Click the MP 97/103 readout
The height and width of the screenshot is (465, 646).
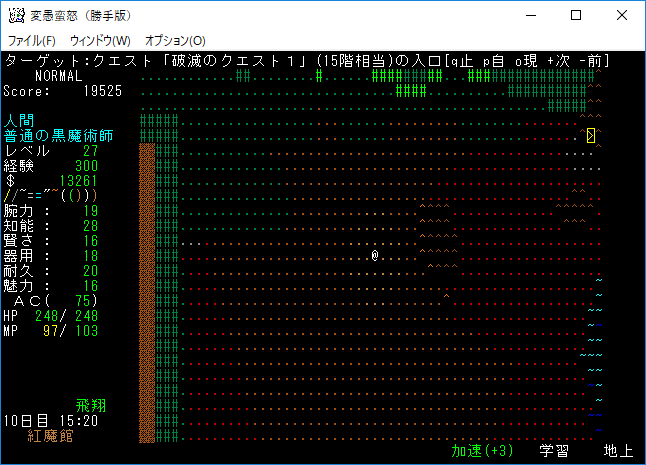(x=51, y=331)
